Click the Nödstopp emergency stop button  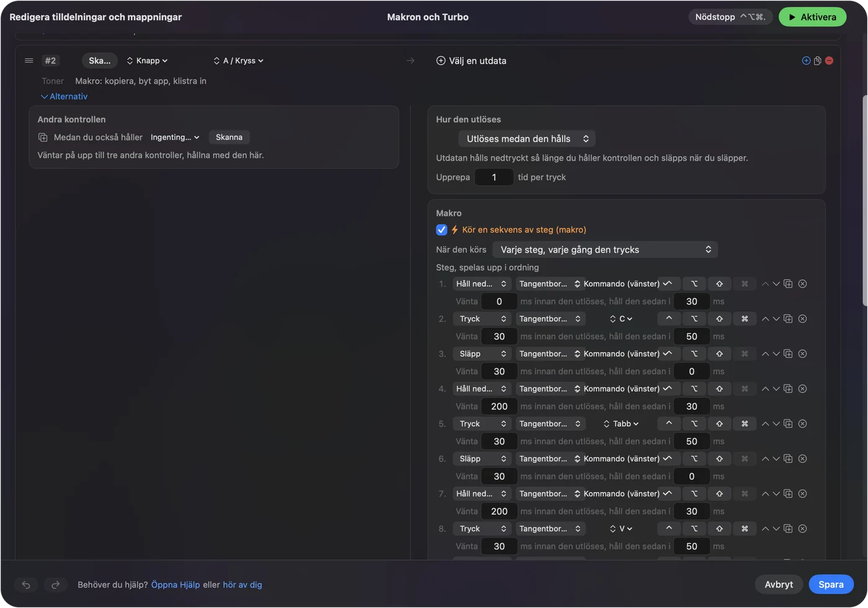[730, 17]
